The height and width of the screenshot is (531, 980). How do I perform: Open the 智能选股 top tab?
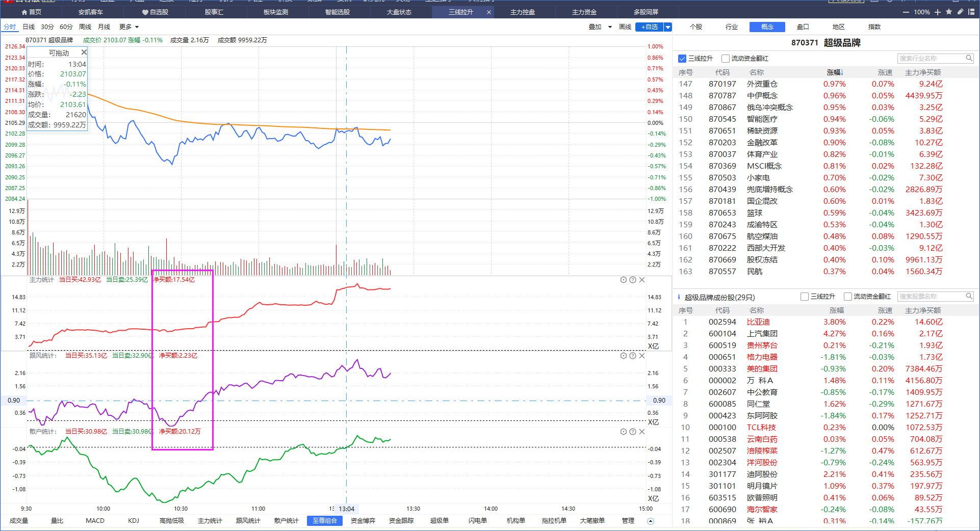coord(338,12)
